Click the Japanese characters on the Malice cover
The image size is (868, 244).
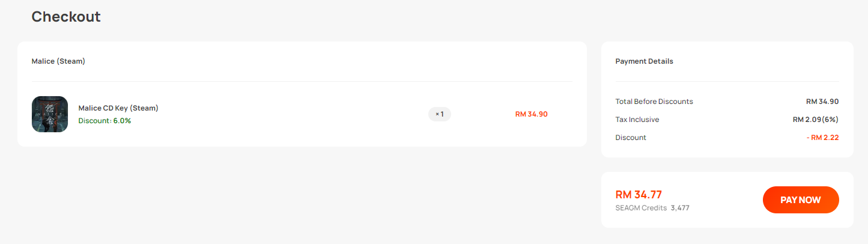[50, 114]
